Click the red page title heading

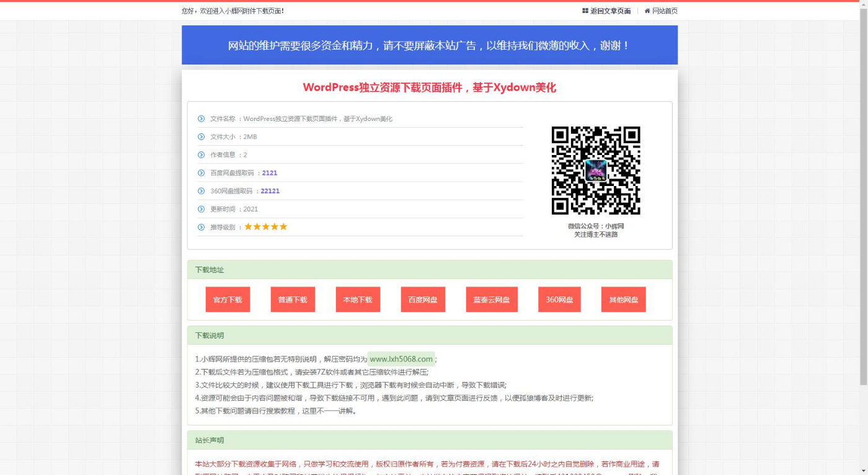(430, 87)
